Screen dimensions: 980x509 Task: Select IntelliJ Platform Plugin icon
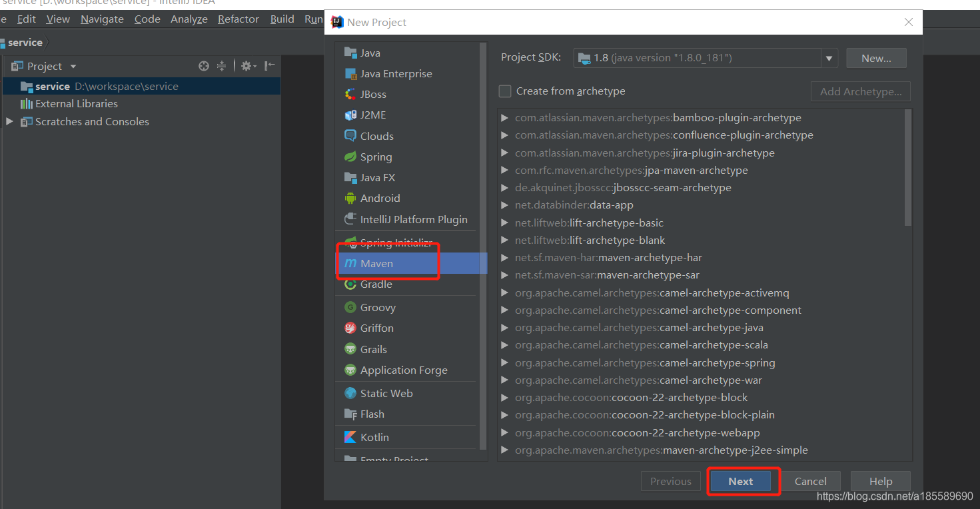(x=350, y=219)
